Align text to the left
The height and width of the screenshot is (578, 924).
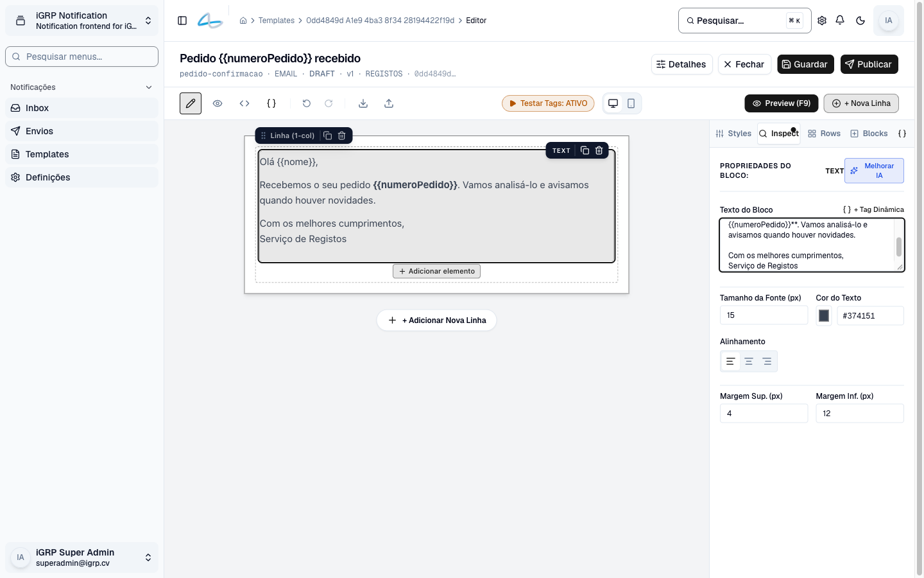730,362
